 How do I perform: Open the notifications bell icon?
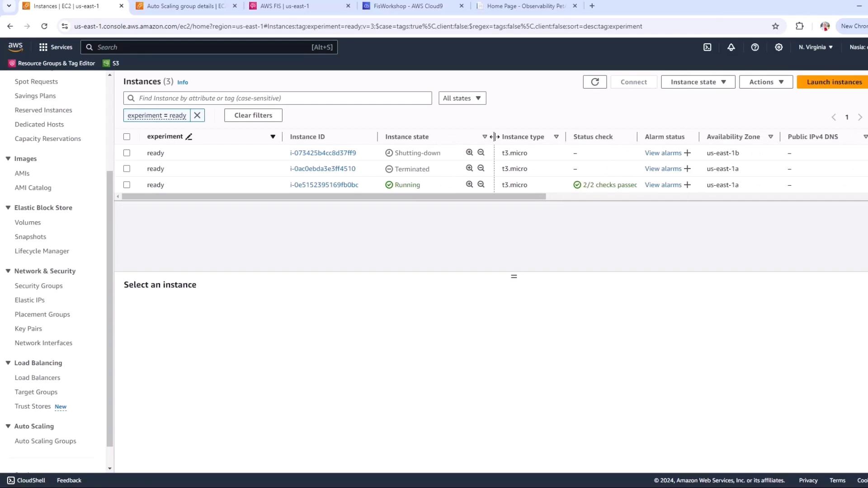point(731,47)
